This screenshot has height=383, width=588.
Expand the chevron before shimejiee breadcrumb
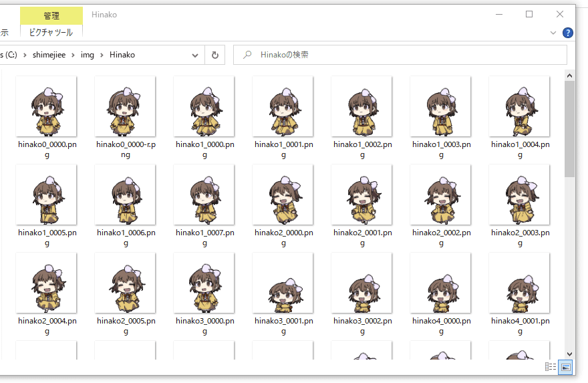click(x=25, y=55)
